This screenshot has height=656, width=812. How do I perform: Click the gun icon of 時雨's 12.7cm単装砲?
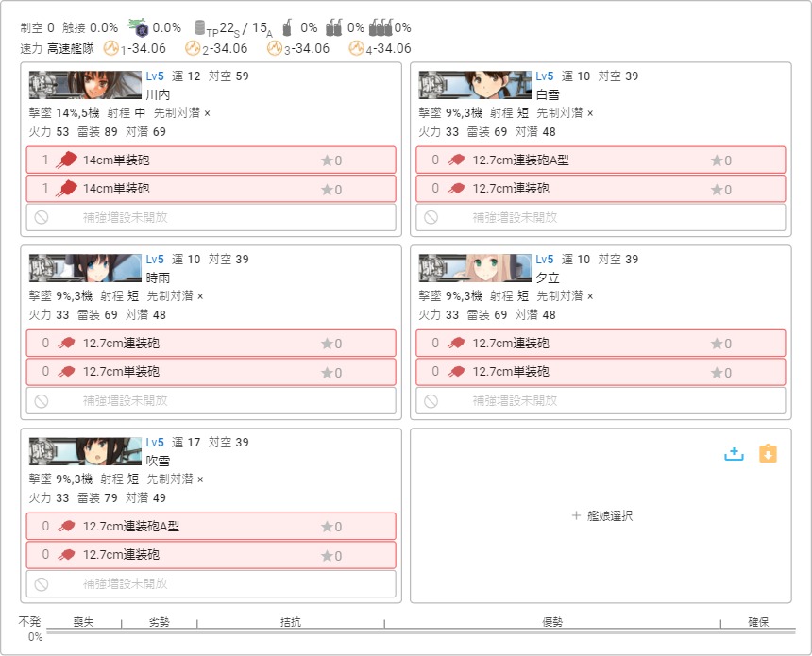66,371
